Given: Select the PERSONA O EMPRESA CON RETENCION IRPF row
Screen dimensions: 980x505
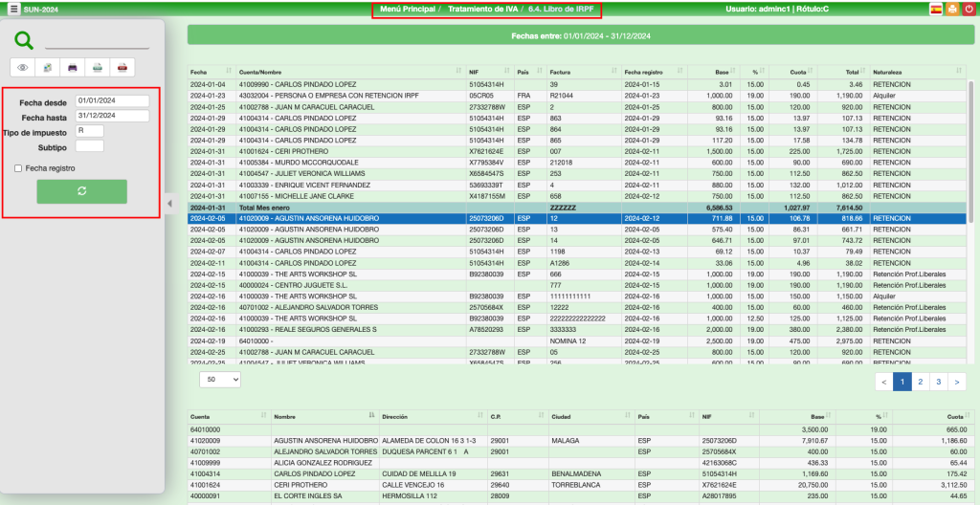Looking at the screenshot, I should pyautogui.click(x=577, y=96).
